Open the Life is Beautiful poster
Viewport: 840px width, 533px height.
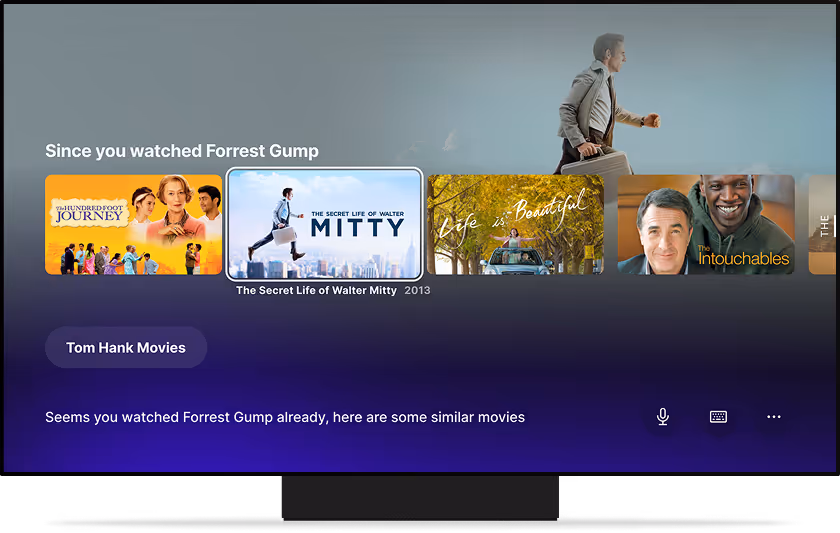[515, 224]
